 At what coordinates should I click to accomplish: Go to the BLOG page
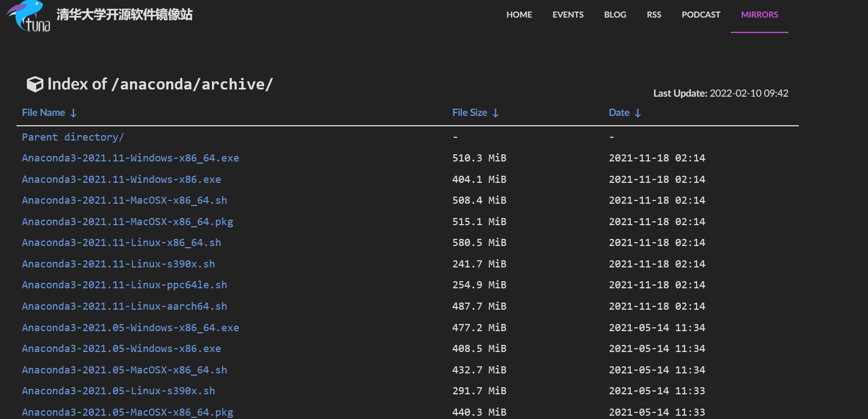(x=615, y=15)
